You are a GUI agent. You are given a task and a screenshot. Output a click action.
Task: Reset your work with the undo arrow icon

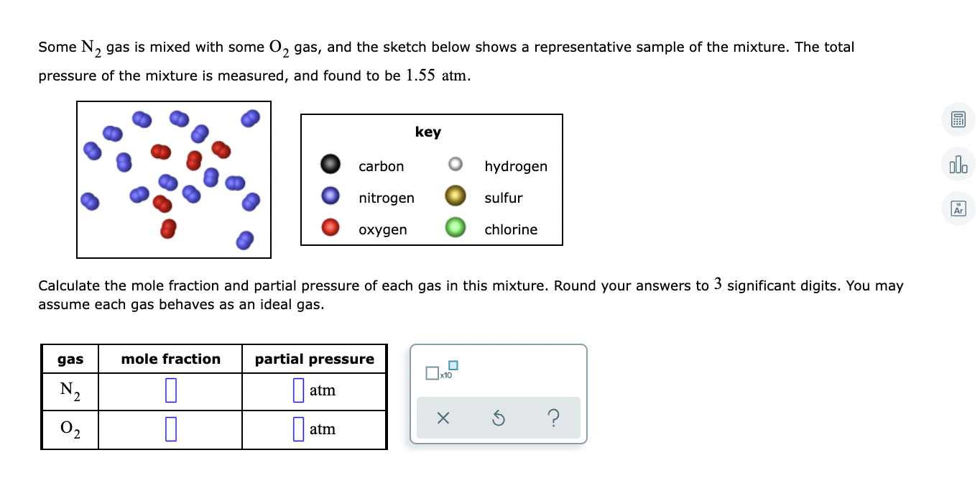pyautogui.click(x=498, y=418)
